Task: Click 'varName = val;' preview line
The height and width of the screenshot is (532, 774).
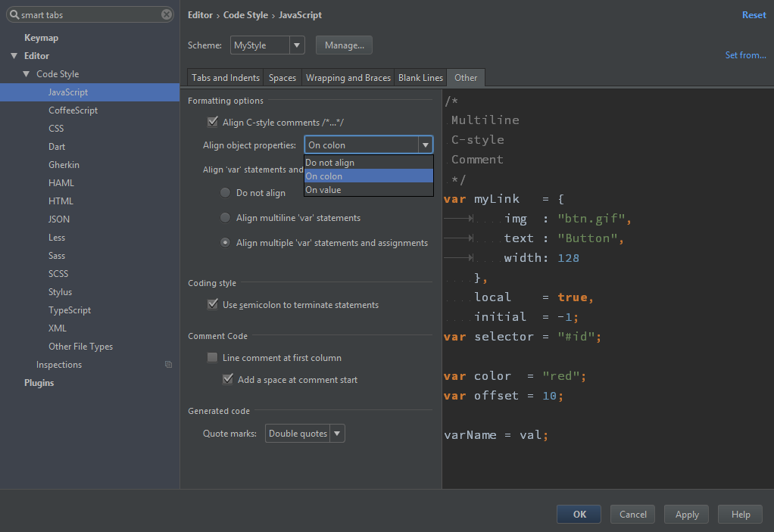Action: (x=496, y=435)
